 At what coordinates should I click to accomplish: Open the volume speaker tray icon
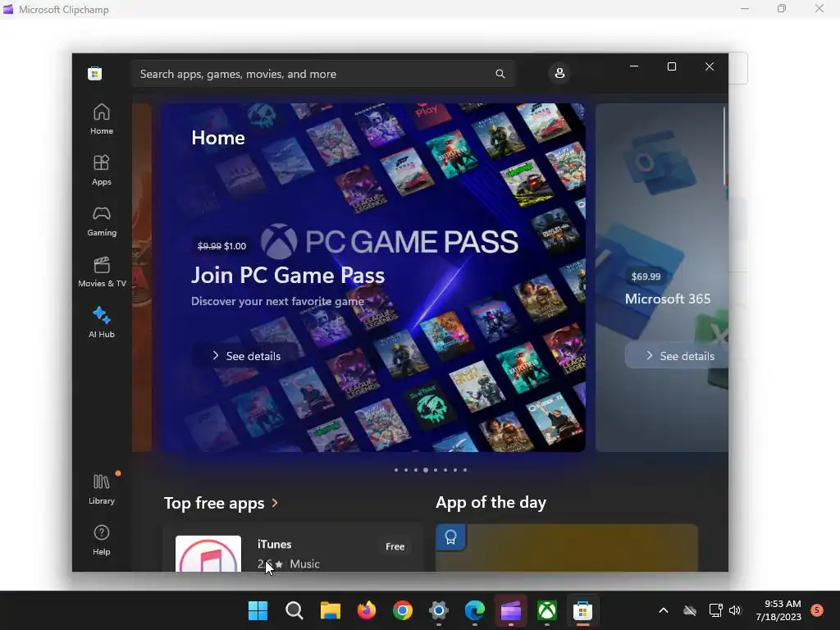735,610
